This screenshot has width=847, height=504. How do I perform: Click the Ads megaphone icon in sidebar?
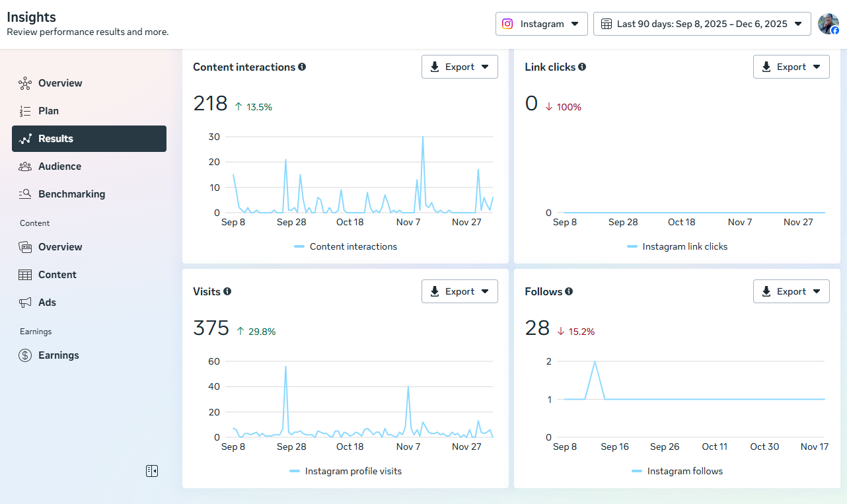pyautogui.click(x=25, y=303)
